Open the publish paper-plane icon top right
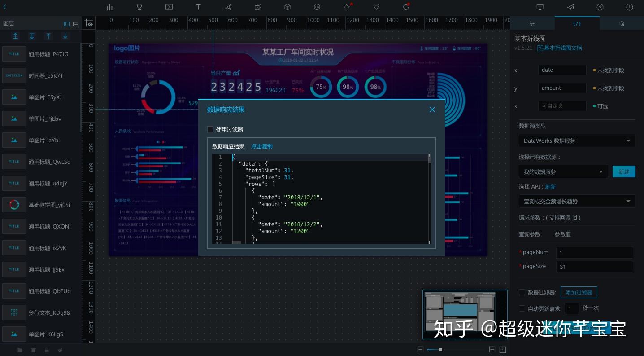 click(x=570, y=7)
